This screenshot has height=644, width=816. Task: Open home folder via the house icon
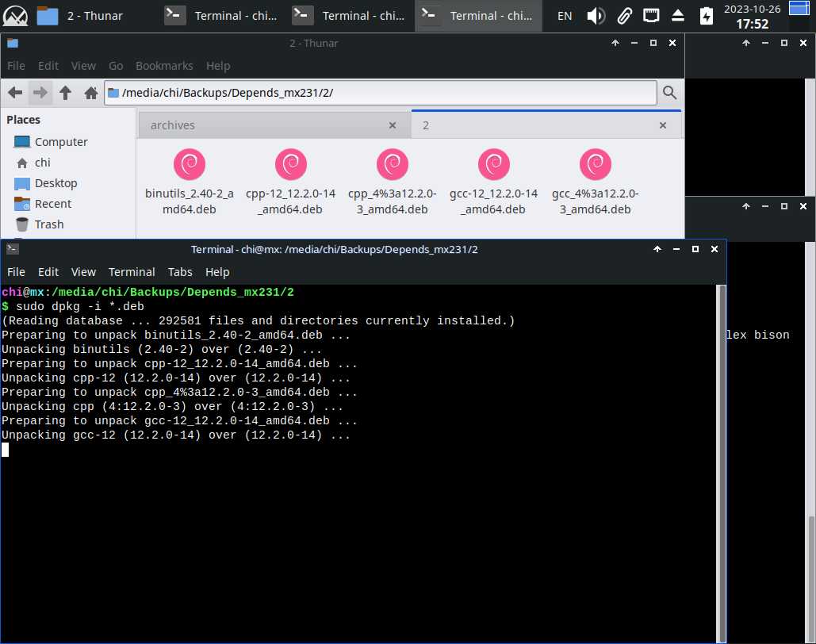coord(90,93)
